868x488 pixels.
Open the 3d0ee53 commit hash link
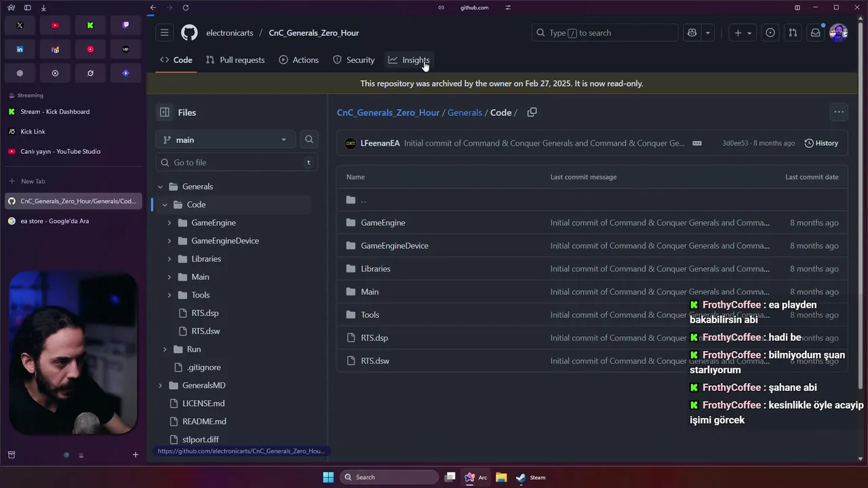point(735,143)
